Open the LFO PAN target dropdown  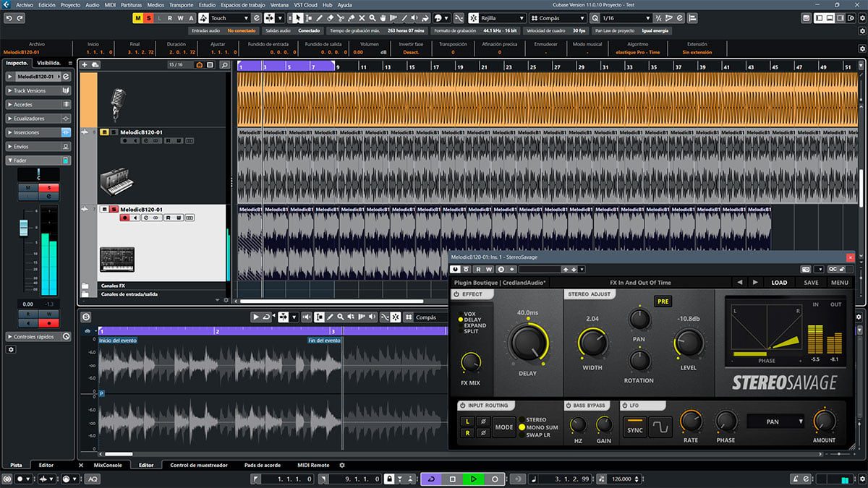(x=776, y=421)
